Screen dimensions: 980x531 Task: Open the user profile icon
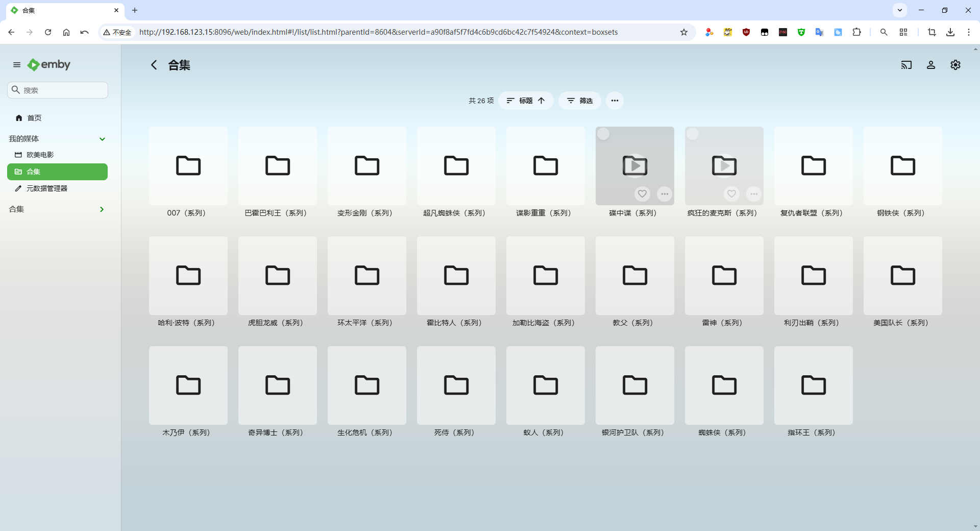pos(931,65)
